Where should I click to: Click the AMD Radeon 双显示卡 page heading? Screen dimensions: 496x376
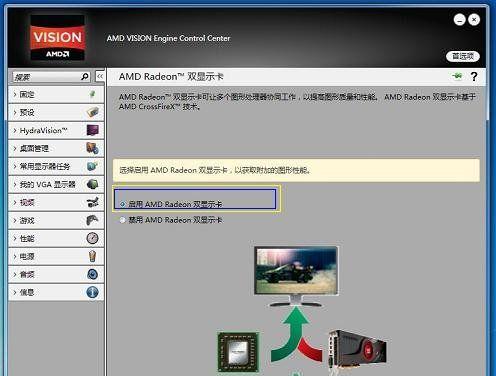pyautogui.click(x=171, y=77)
